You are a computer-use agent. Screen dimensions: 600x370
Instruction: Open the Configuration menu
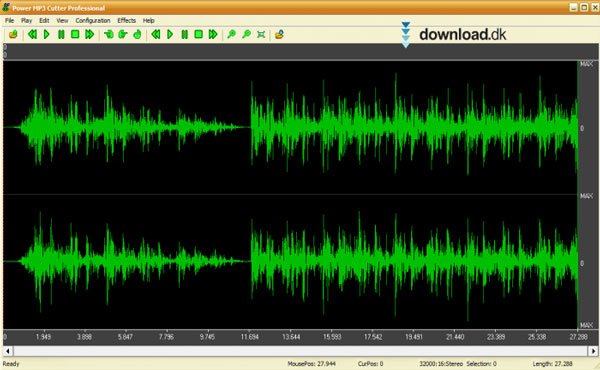point(93,20)
